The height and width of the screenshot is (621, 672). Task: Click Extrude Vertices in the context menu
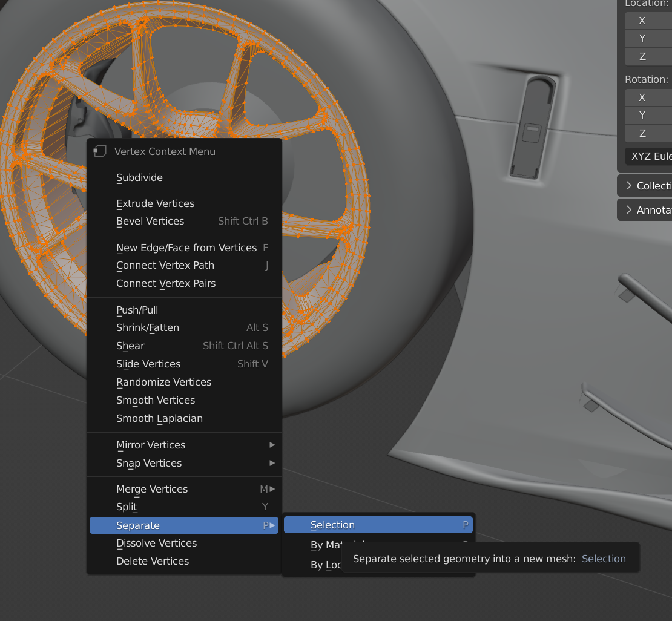(155, 203)
